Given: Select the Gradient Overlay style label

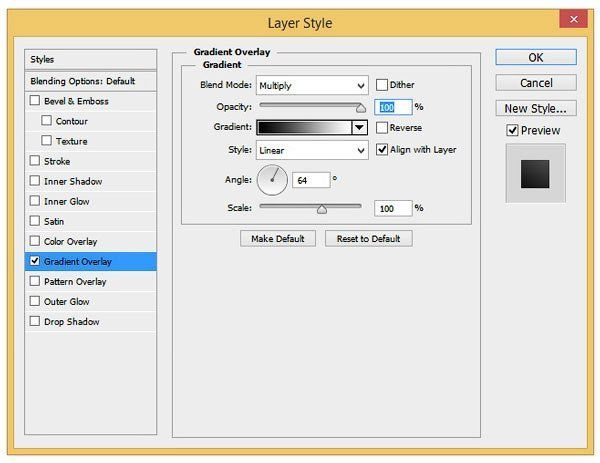Looking at the screenshot, I should 78,261.
